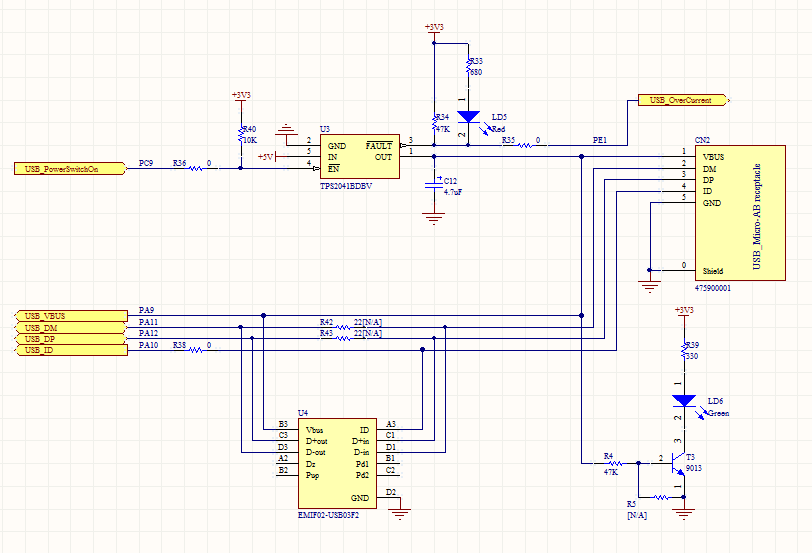Click the U4 EMIF02-USB03F2 component body
812x553 pixels.
tap(336, 463)
